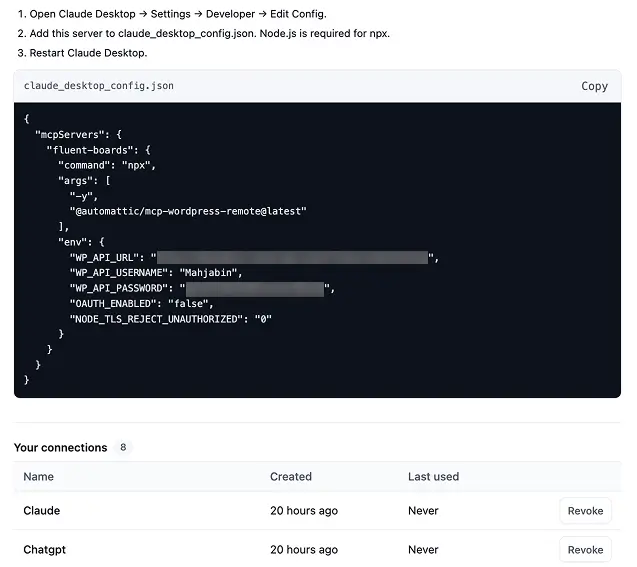The height and width of the screenshot is (567, 637).
Task: Click the @automattic/mcp-wordpress-remote@latest line
Action: (x=188, y=211)
